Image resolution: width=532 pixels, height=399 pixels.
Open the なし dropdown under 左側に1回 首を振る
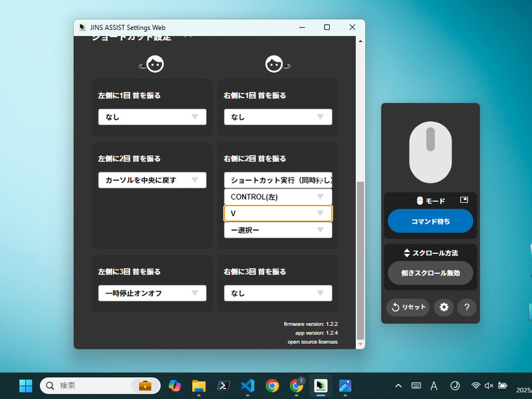152,116
